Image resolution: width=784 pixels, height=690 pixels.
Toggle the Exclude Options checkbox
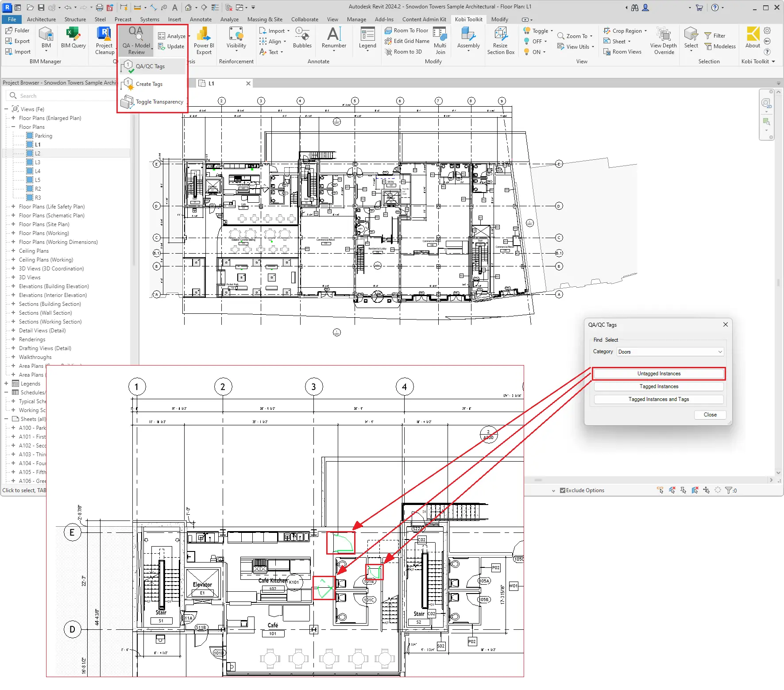point(562,490)
